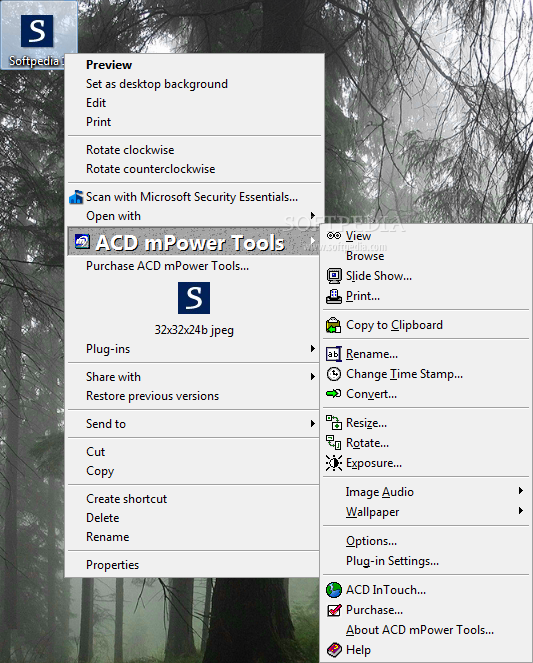
Task: Choose Preview from the context menu
Action: coord(109,65)
